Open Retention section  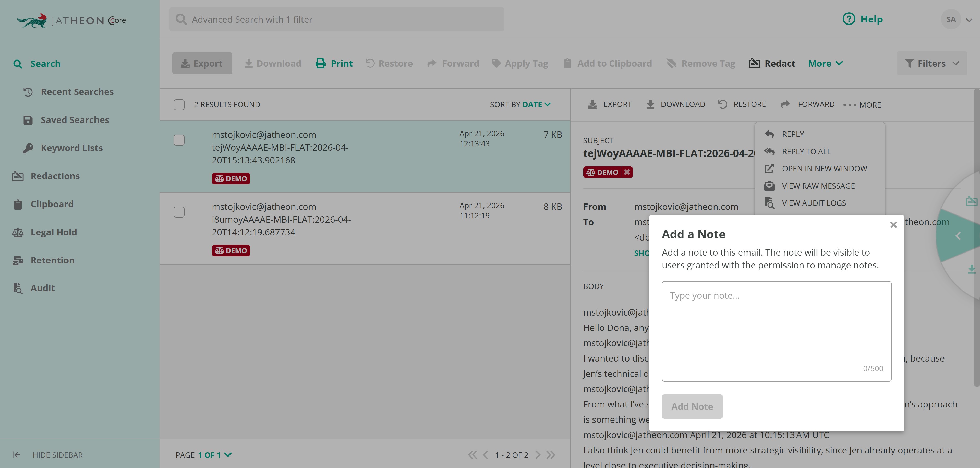[43, 260]
